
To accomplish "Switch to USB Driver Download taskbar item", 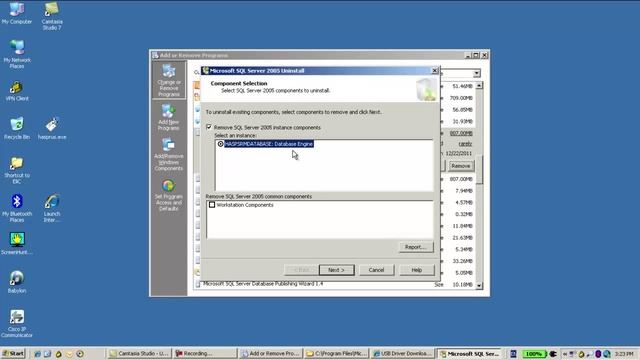I will 402,354.
